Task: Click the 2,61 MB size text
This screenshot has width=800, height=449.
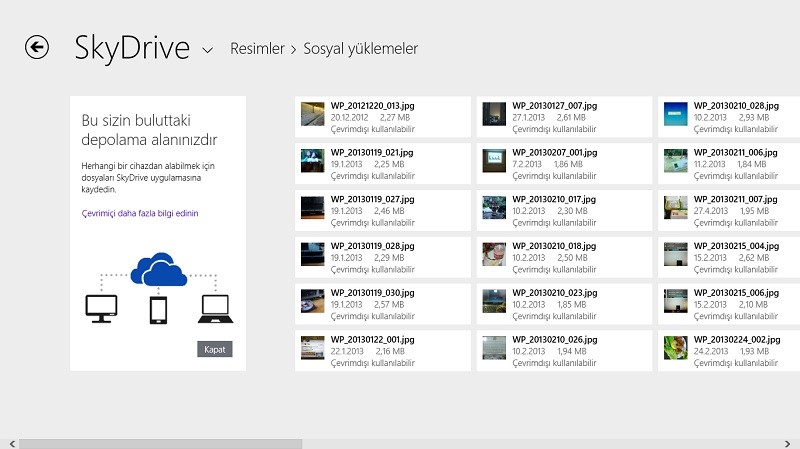Action: coord(571,117)
